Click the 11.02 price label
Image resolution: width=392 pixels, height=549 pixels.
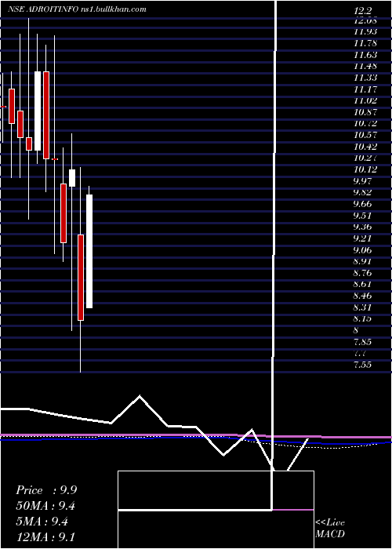click(x=365, y=100)
